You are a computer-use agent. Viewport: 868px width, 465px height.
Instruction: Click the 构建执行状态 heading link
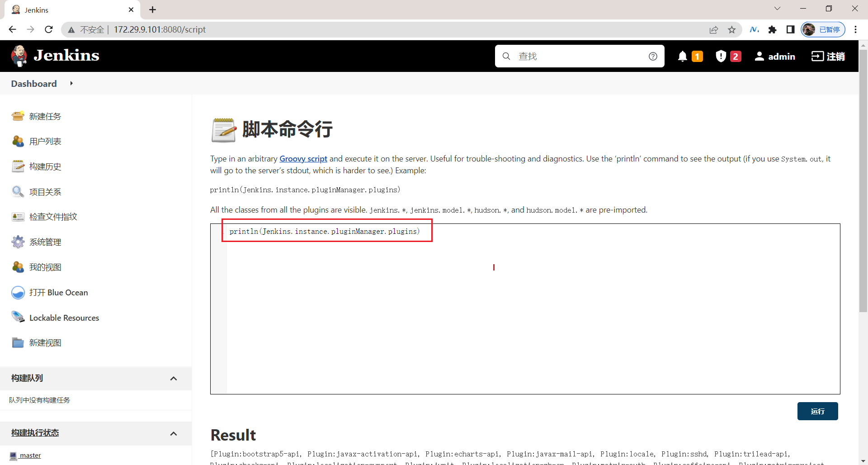click(35, 433)
